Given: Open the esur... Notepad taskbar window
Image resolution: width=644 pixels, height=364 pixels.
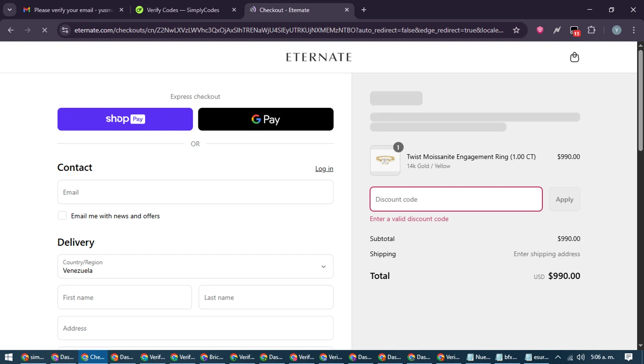Looking at the screenshot, I should coord(537,357).
